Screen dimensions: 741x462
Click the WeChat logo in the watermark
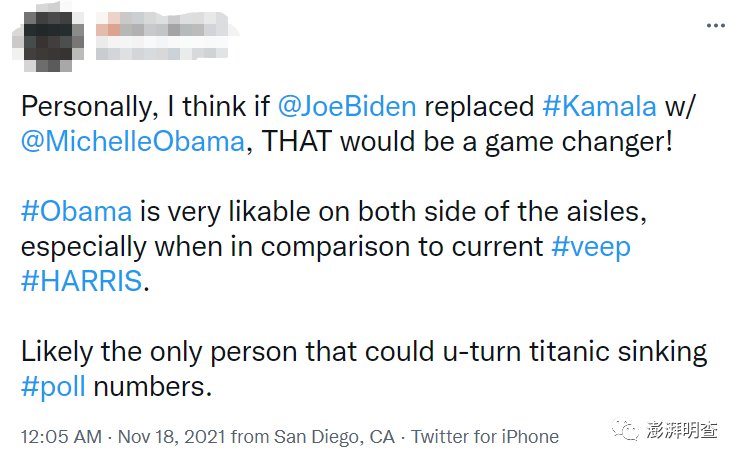click(x=629, y=430)
